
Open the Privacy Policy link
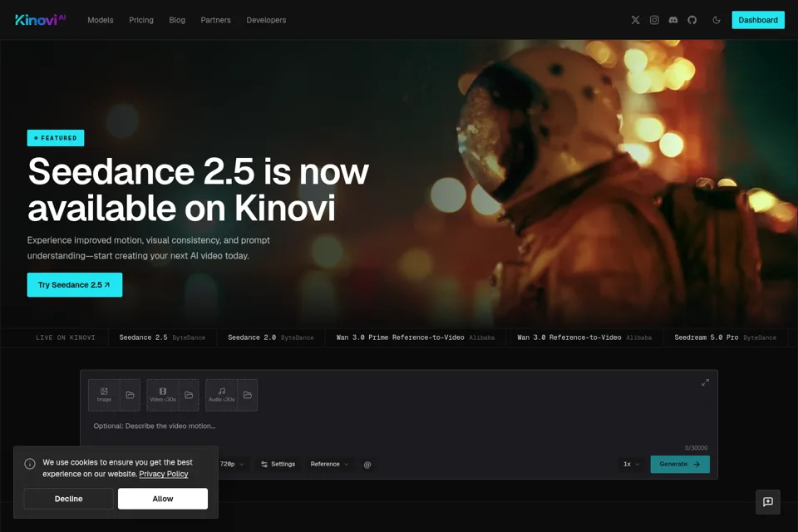coord(164,474)
